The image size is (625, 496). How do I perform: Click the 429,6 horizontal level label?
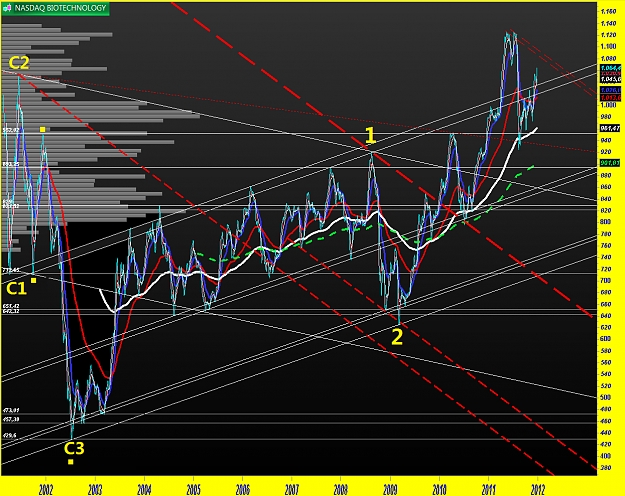pos(10,436)
